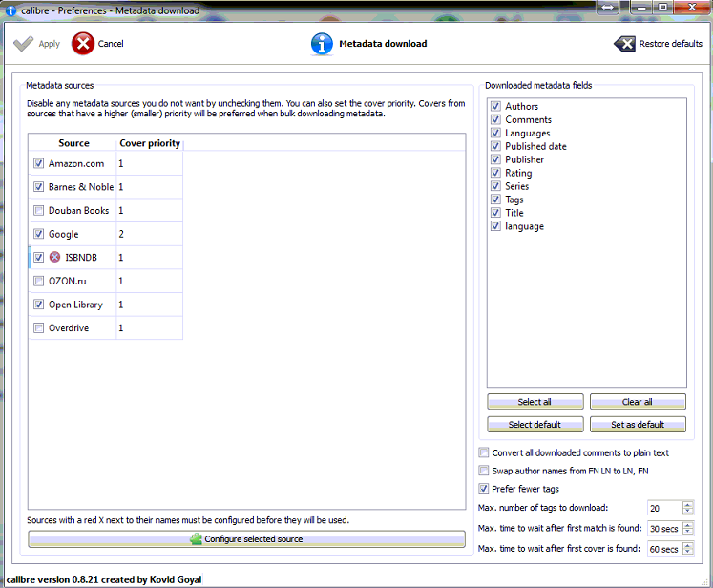Click Amazon.com cover priority cell
Screen dimensions: 713x588
point(150,163)
